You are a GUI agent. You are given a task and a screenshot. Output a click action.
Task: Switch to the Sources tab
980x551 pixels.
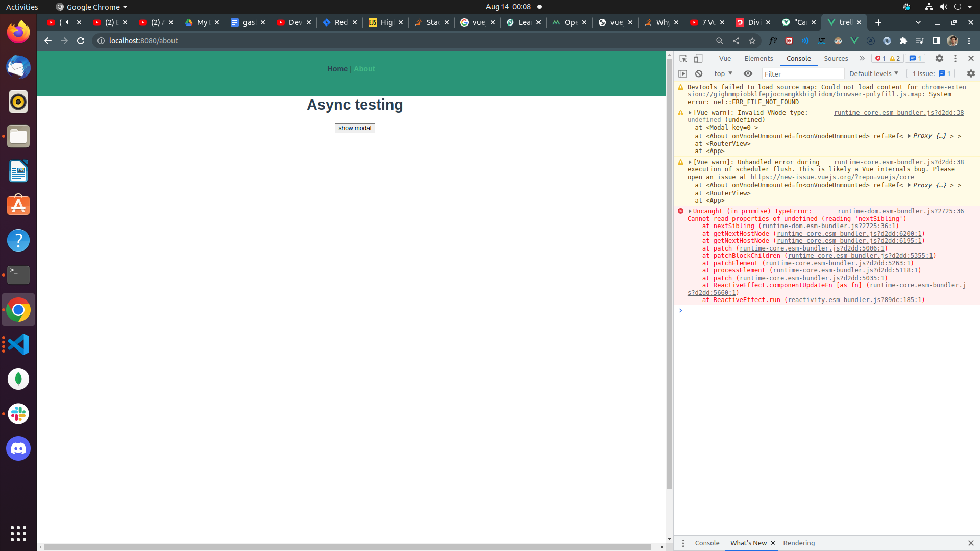836,58
